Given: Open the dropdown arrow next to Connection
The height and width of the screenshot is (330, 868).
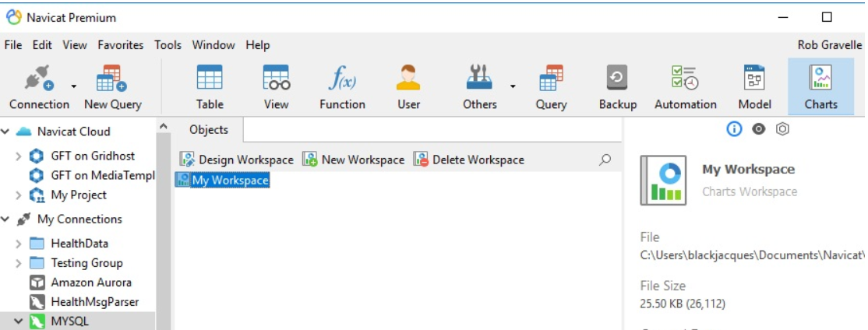Looking at the screenshot, I should click(x=73, y=86).
